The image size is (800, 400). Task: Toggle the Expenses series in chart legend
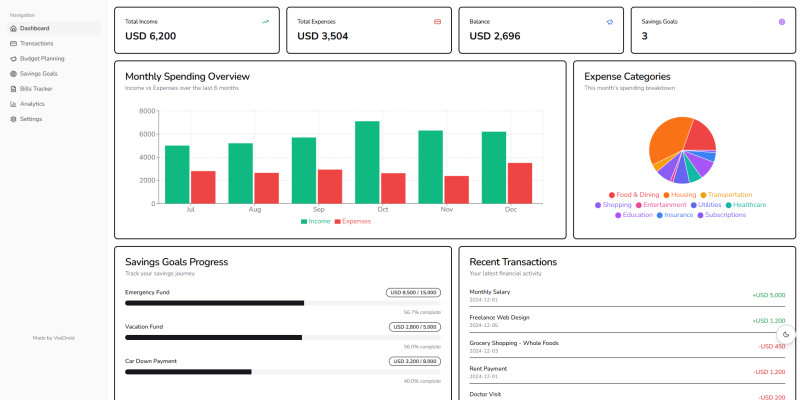(x=353, y=221)
